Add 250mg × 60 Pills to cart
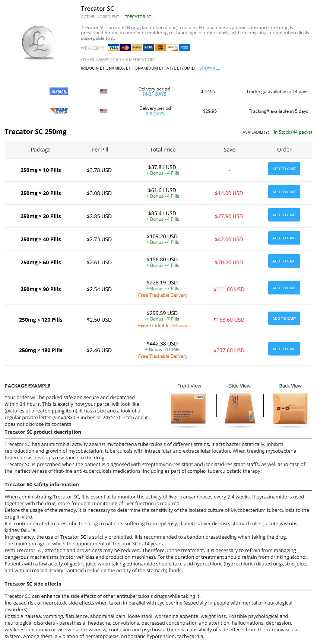 [x=284, y=261]
